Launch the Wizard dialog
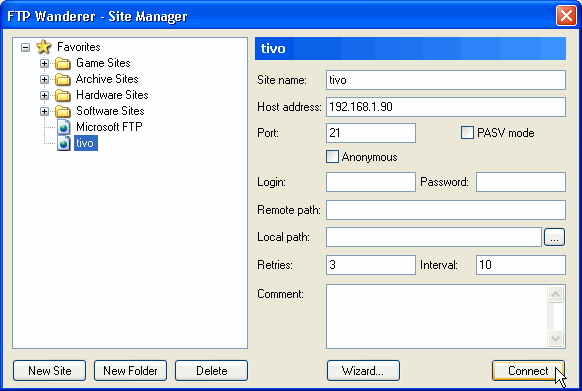This screenshot has height=391, width=582. pyautogui.click(x=363, y=371)
